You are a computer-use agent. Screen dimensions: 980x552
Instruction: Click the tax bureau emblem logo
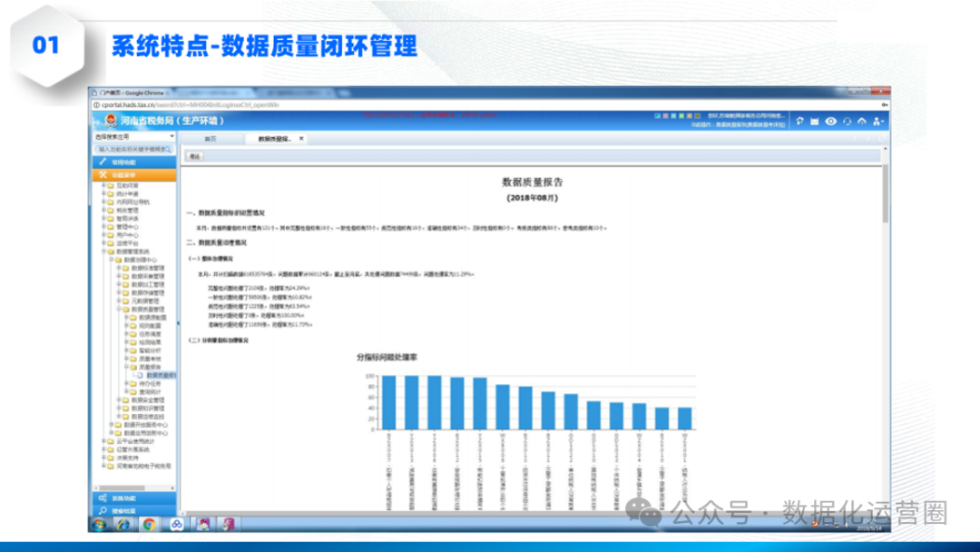(111, 120)
